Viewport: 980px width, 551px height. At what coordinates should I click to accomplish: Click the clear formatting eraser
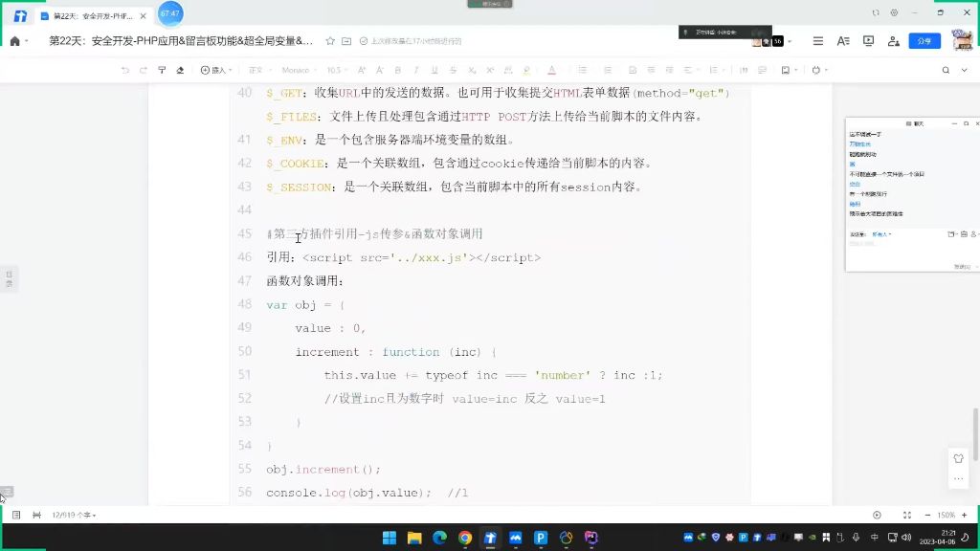(x=180, y=70)
